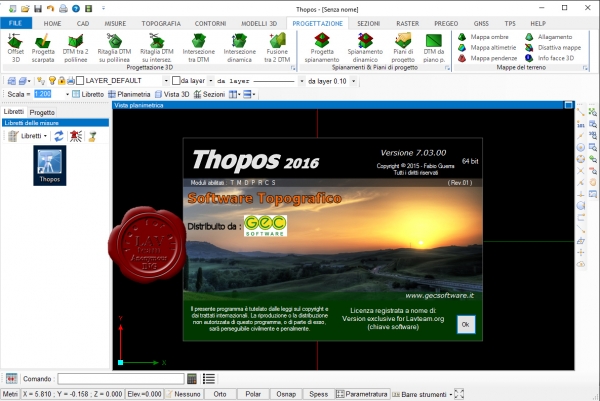Viewport: 600px width, 401px height.
Task: Click the printer icon in title bar
Action: pyautogui.click(x=63, y=8)
